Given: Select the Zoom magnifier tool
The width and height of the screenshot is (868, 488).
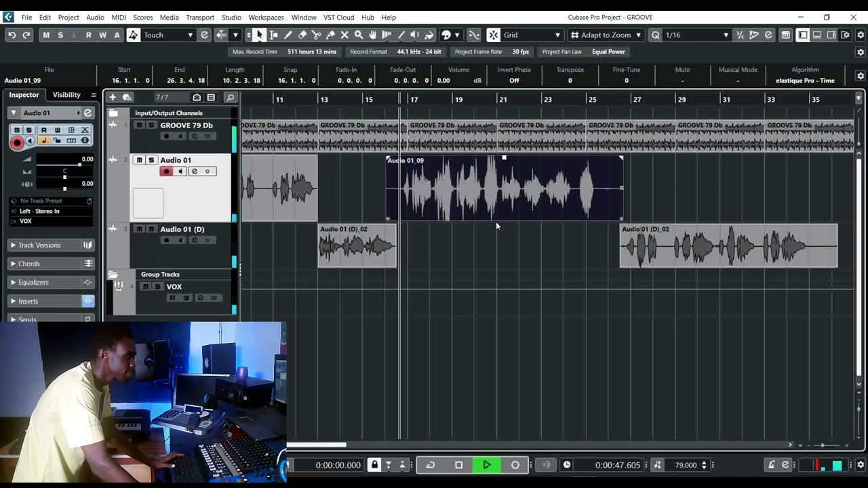Looking at the screenshot, I should pos(359,35).
